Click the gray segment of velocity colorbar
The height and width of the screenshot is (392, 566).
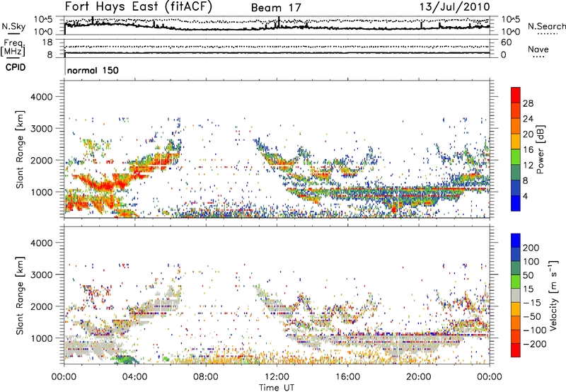point(516,295)
